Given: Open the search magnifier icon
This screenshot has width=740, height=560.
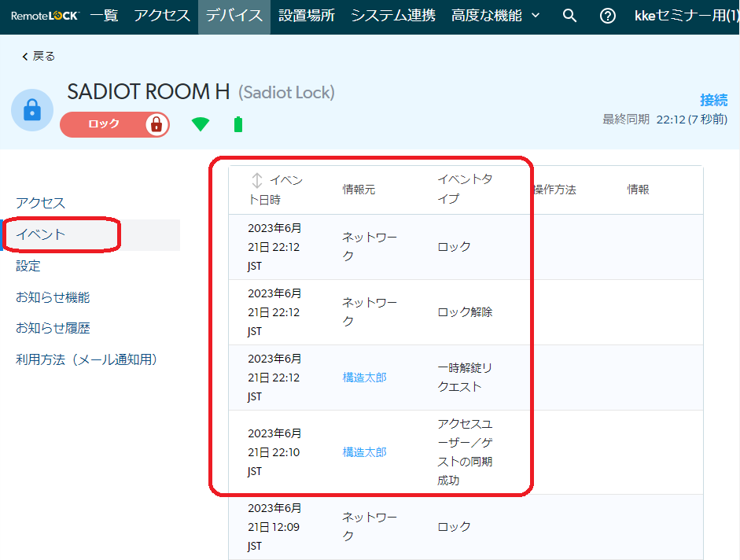Looking at the screenshot, I should [x=569, y=14].
